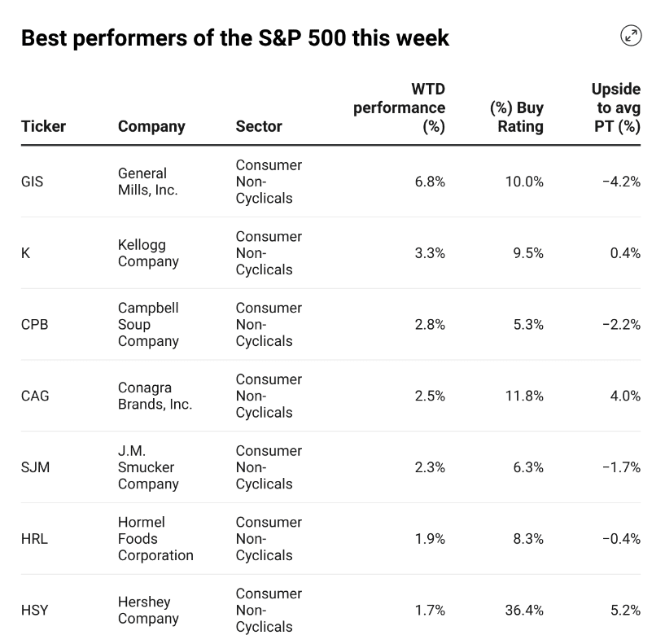Select the K ticker cell
The image size is (665, 644).
(x=25, y=253)
